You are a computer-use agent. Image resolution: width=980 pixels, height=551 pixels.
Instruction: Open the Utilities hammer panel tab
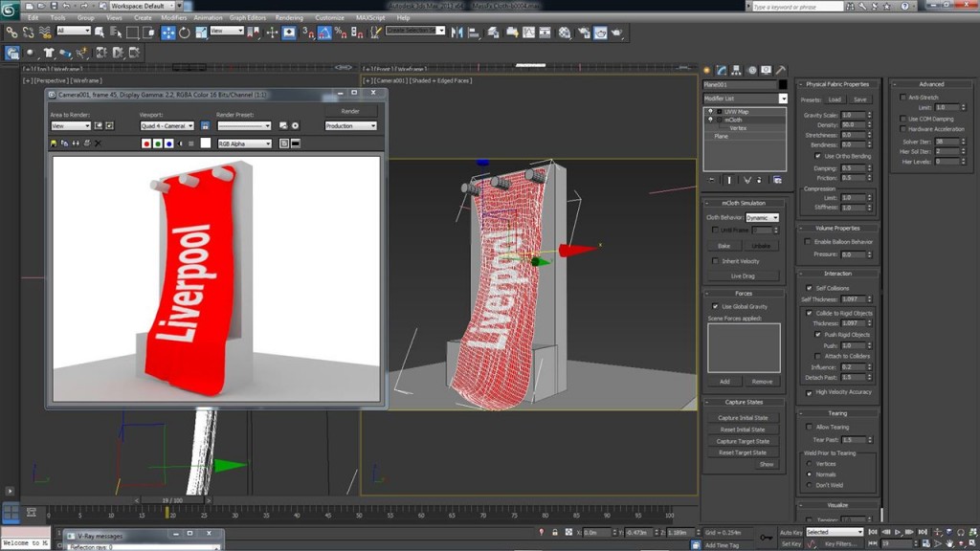tap(781, 71)
